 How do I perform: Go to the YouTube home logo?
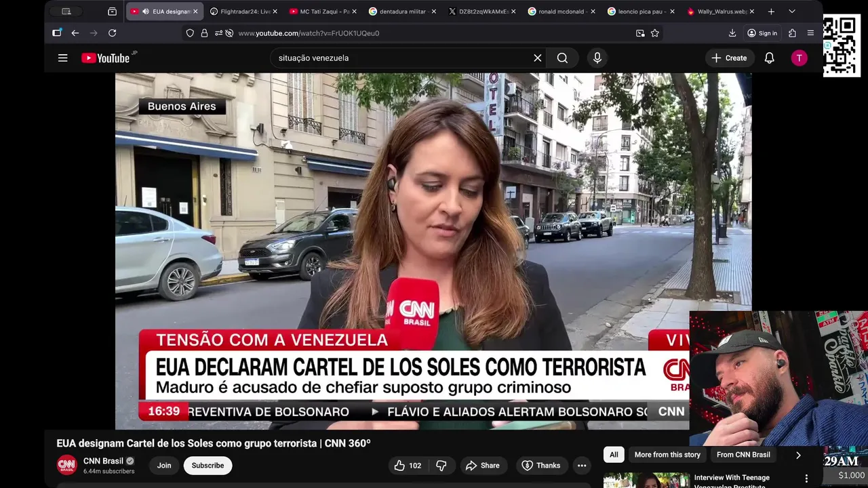(x=105, y=58)
